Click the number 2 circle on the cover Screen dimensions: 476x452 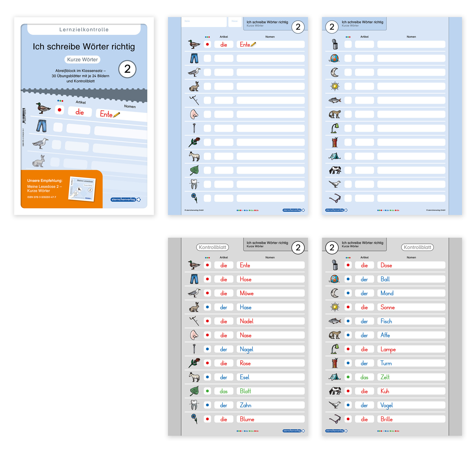(127, 69)
